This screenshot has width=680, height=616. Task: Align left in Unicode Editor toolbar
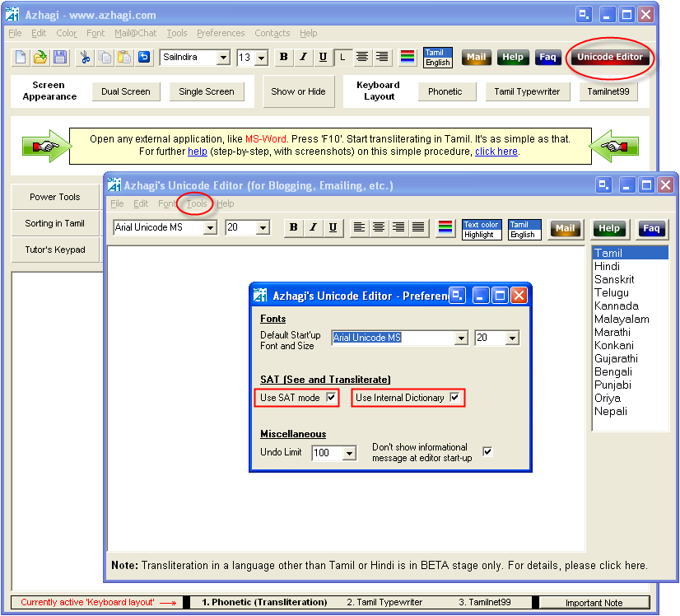[359, 228]
